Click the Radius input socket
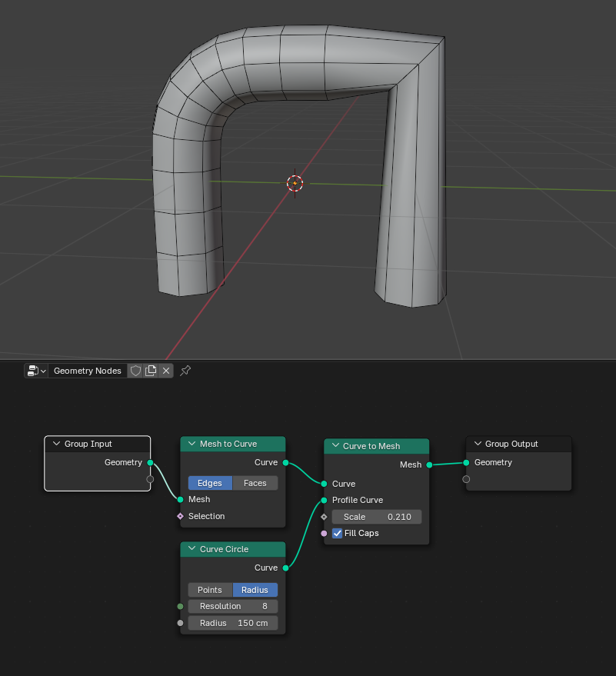This screenshot has width=616, height=676. coord(180,623)
